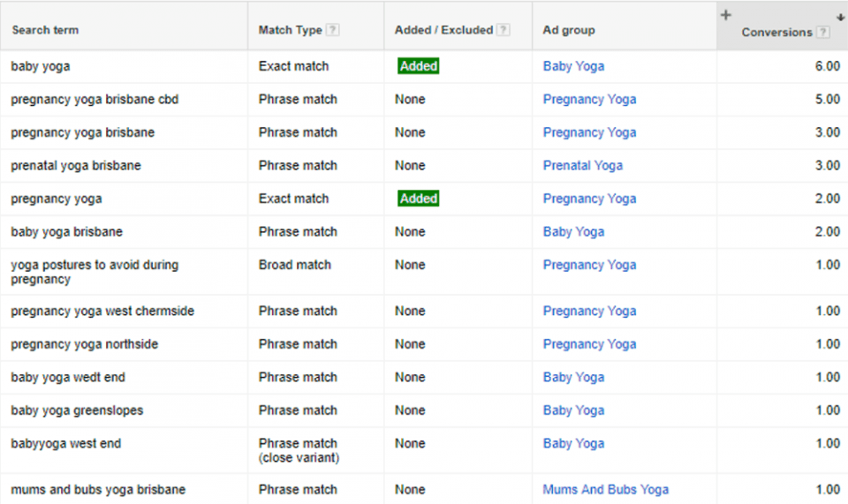Sort table by Match Type header
Image resolution: width=848 pixels, height=504 pixels.
tap(290, 30)
